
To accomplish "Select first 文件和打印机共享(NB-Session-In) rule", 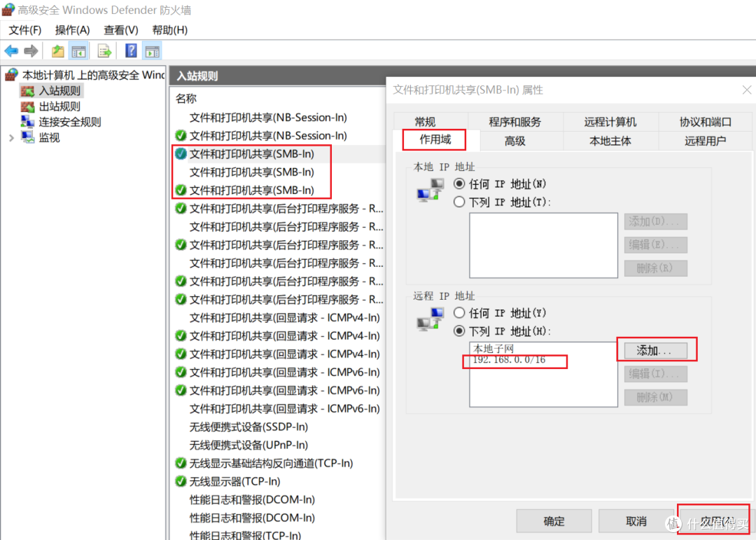I will 268,117.
